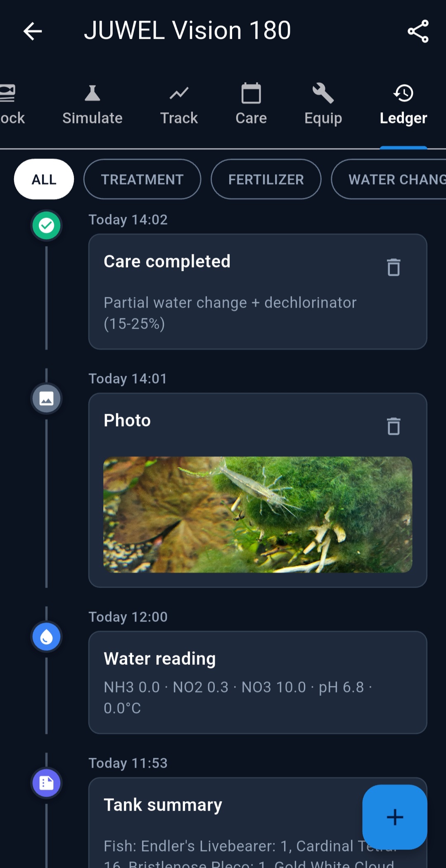Open the shrimp photo thumbnail
The image size is (446, 868).
258,515
